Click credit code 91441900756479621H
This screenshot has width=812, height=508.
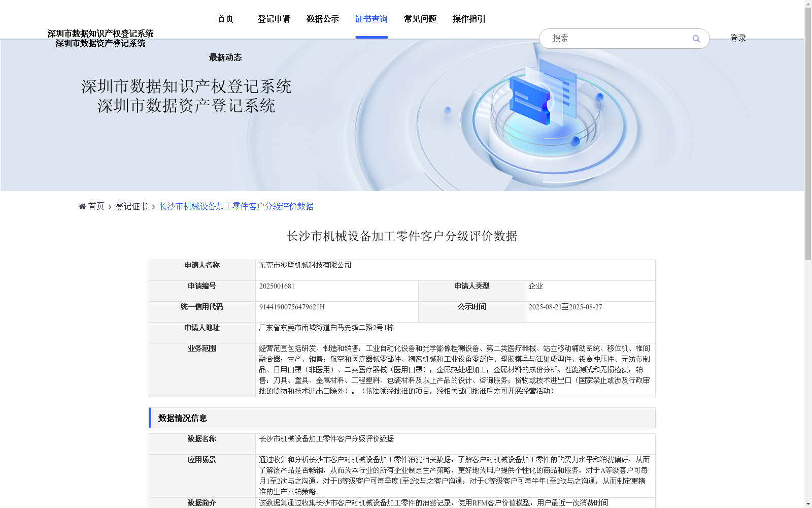click(x=292, y=307)
